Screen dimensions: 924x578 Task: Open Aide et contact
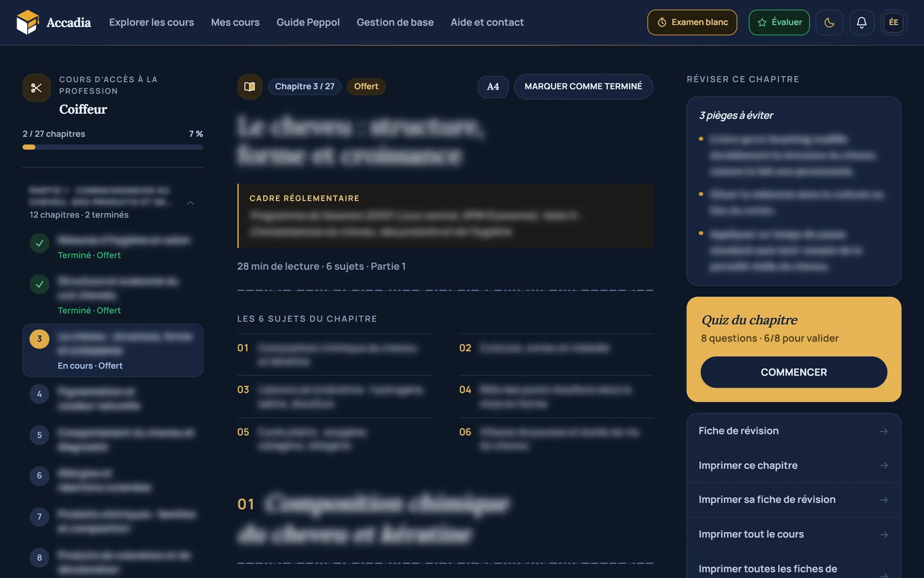pyautogui.click(x=487, y=22)
